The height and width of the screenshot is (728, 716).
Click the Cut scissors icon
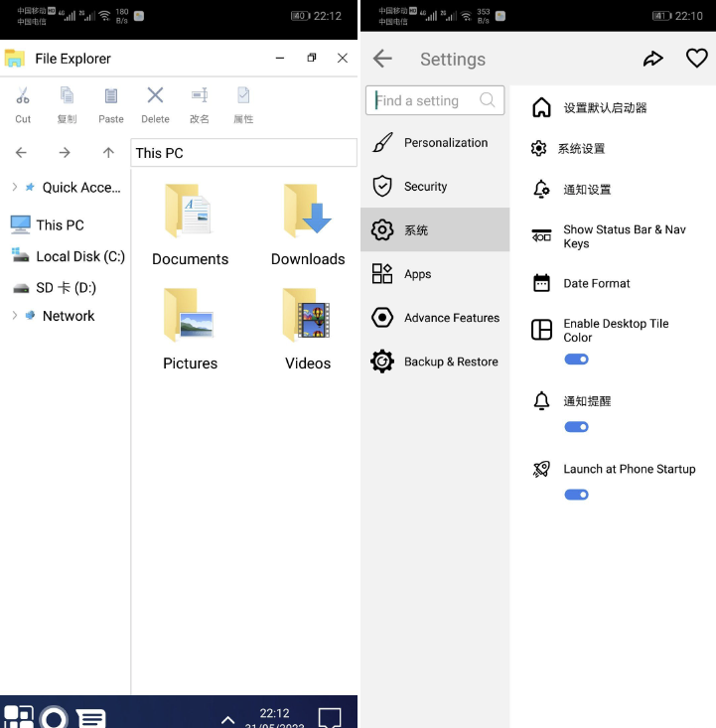click(23, 96)
